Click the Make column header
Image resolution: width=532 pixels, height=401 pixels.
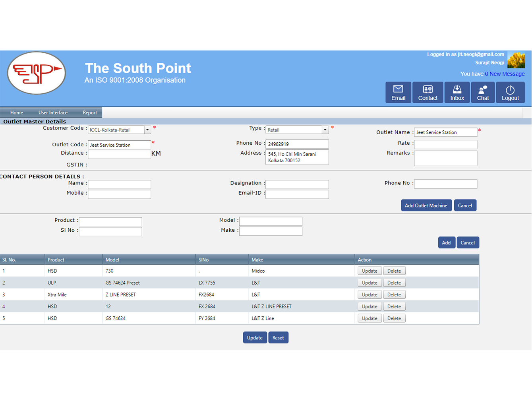pyautogui.click(x=302, y=260)
